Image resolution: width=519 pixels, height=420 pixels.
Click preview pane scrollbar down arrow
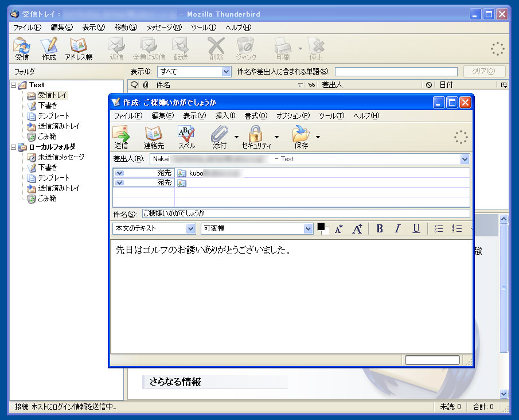tap(504, 394)
